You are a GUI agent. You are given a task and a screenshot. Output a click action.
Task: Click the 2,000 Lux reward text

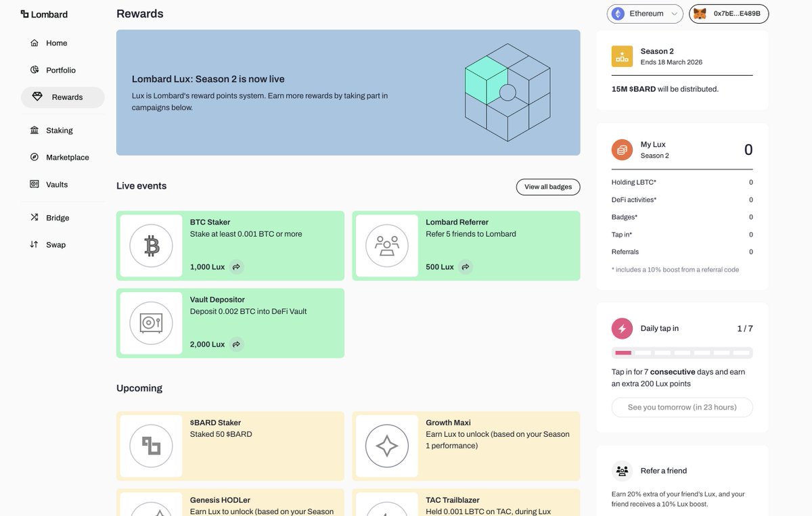pyautogui.click(x=207, y=344)
